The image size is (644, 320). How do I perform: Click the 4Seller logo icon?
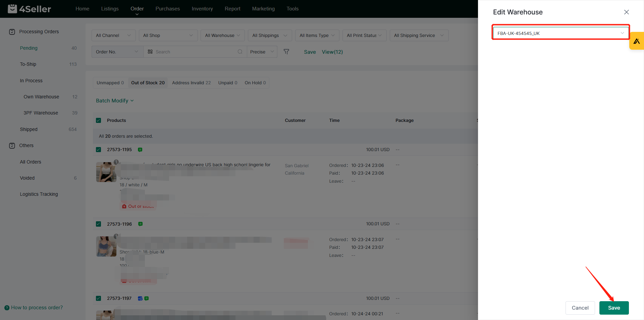pyautogui.click(x=12, y=9)
